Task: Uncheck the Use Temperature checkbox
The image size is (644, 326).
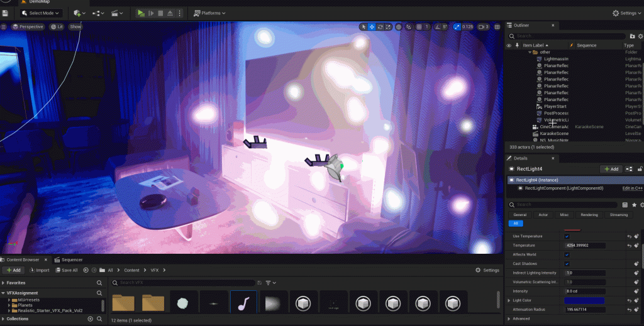Action: pyautogui.click(x=567, y=236)
